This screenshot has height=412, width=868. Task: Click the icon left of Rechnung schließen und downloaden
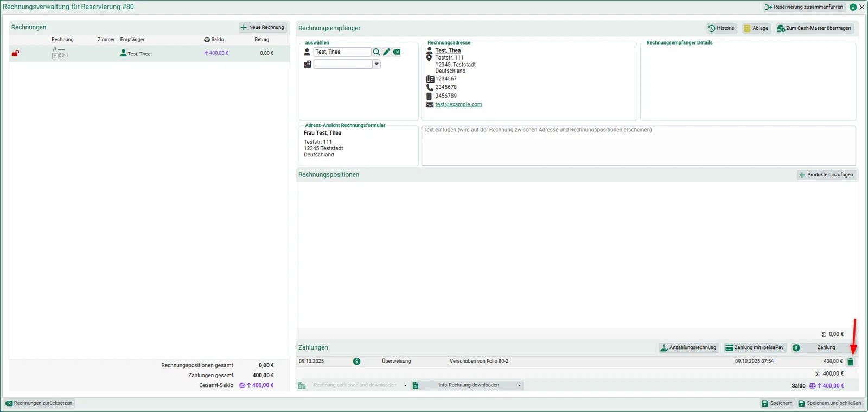[302, 385]
